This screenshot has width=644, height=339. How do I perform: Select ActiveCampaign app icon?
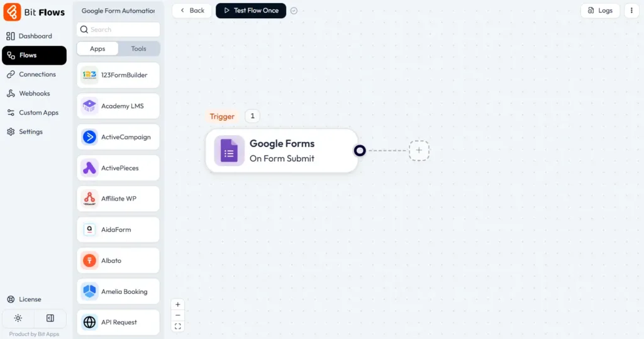[89, 137]
